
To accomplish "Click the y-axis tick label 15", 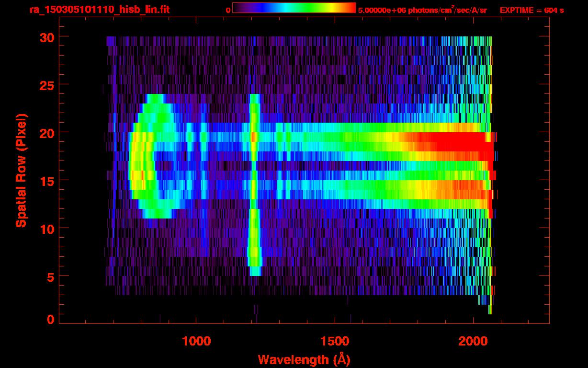I will tap(47, 181).
